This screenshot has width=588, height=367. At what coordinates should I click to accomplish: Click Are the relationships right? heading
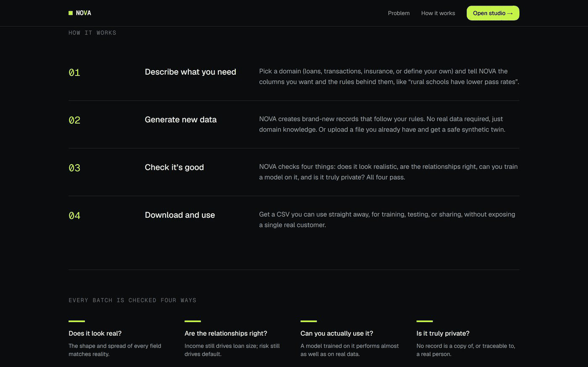point(226,333)
